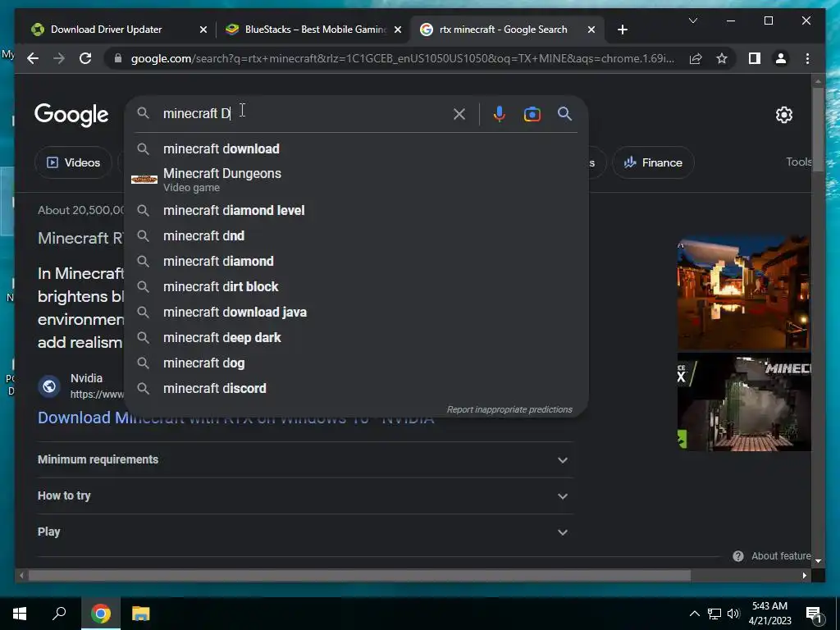
Task: Open File Explorer from taskbar
Action: [x=140, y=614]
